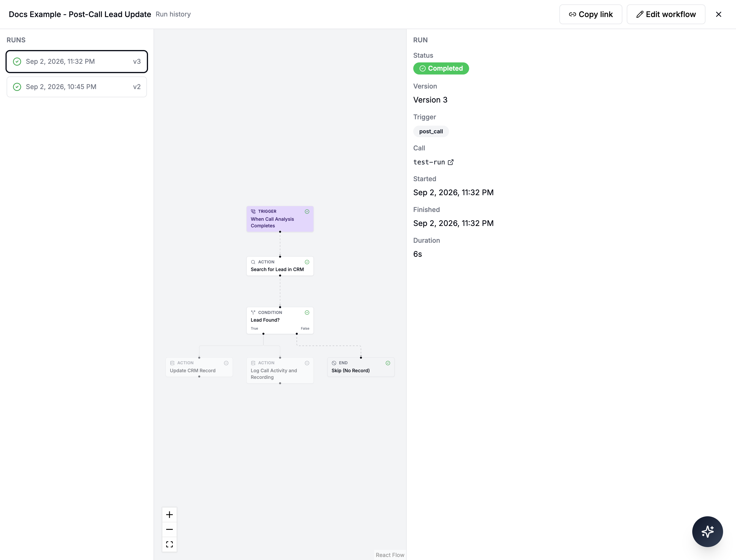Select the Update CRM Record node
736x560 pixels.
[x=199, y=367]
